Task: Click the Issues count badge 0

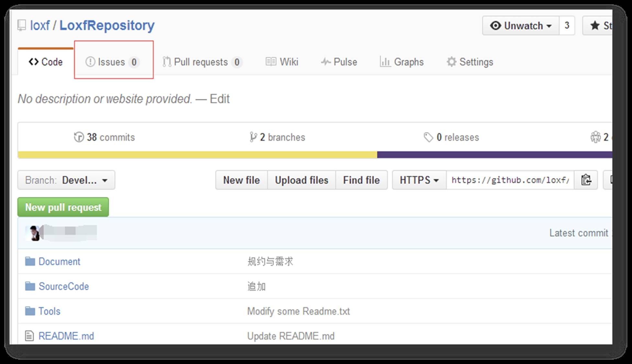Action: click(134, 62)
